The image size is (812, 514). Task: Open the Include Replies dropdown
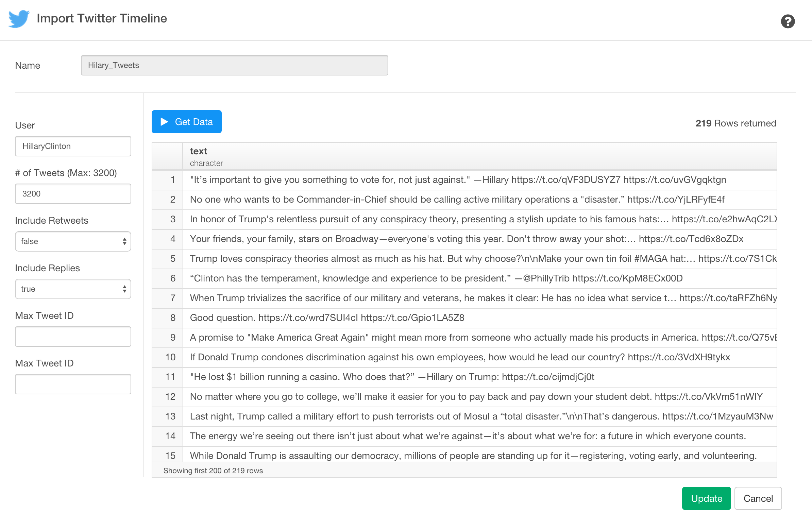(x=73, y=289)
